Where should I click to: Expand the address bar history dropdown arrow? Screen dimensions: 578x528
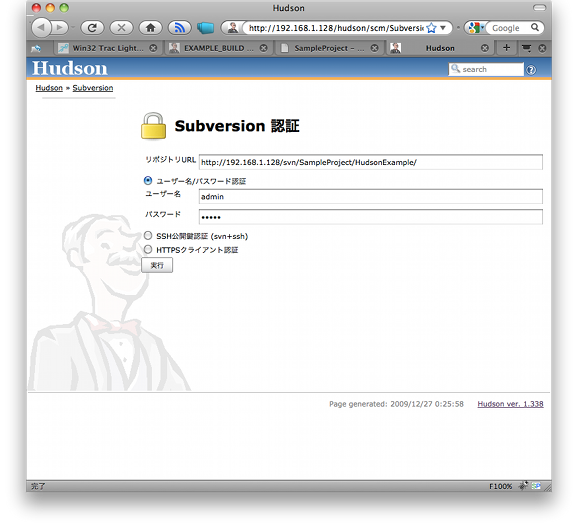point(443,28)
